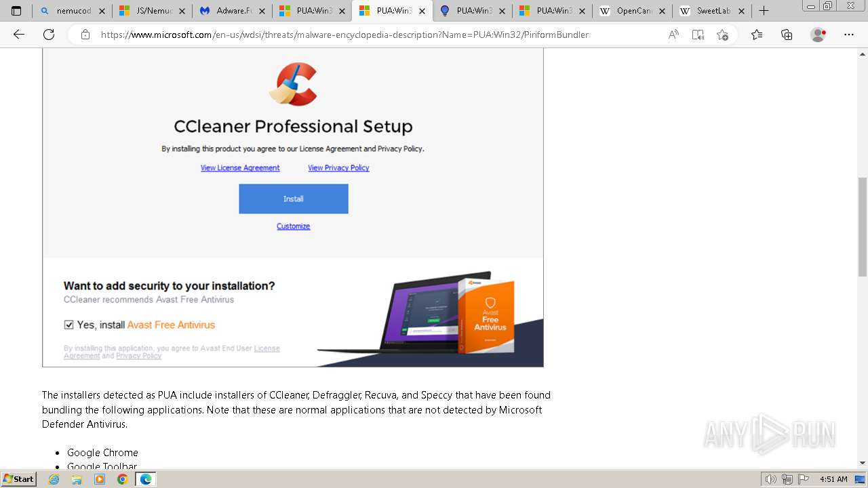Open the tab actions menu icon
868x488 pixels.
(16, 11)
